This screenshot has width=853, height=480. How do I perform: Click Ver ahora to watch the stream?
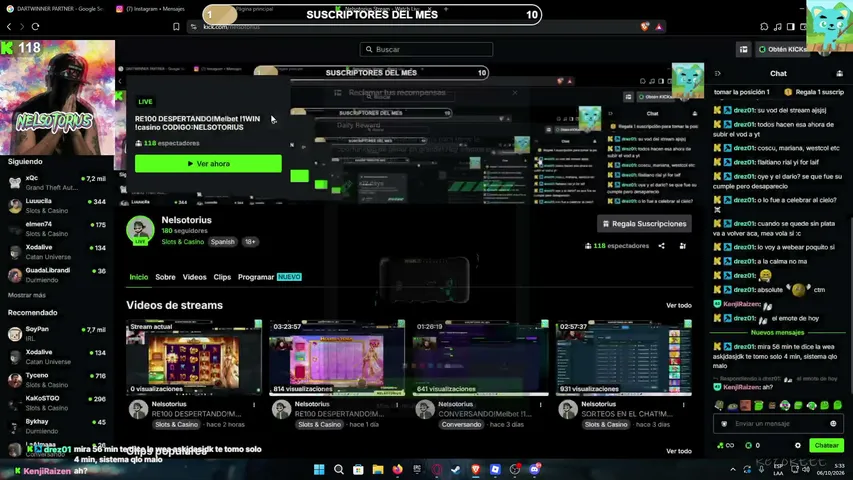(208, 163)
